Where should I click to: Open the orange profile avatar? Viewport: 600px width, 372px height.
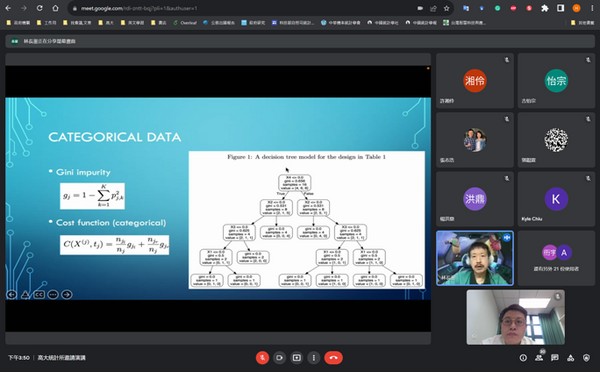pyautogui.click(x=576, y=8)
